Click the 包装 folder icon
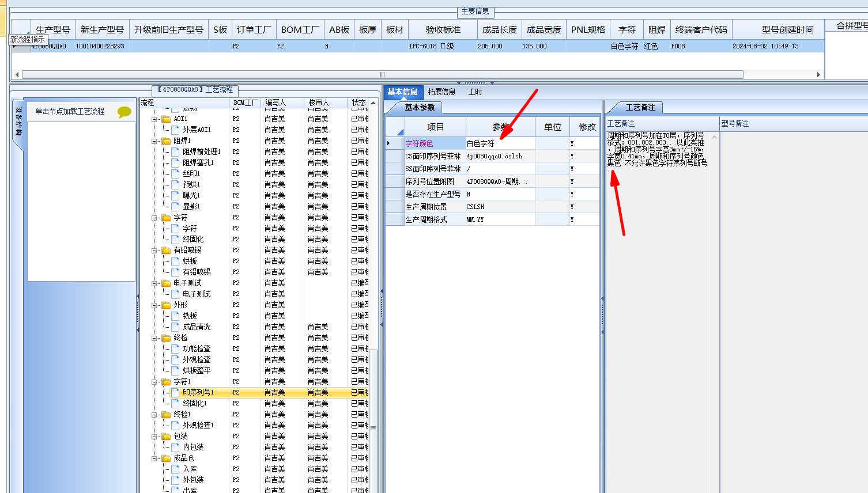The width and height of the screenshot is (868, 493). 166,437
